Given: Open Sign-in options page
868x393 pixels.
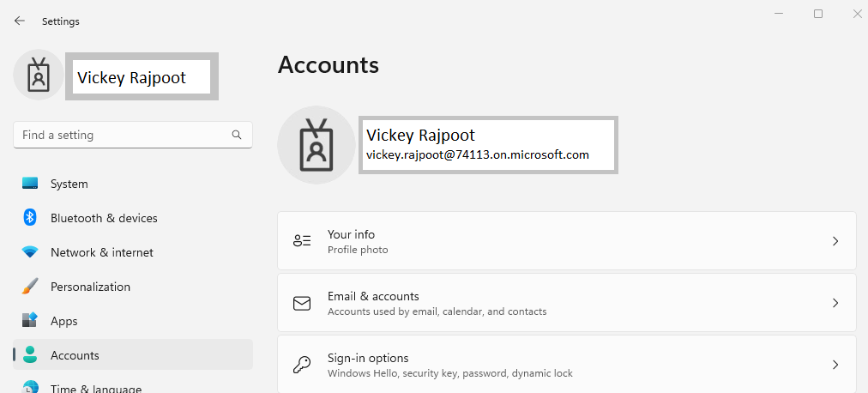Looking at the screenshot, I should (x=567, y=364).
